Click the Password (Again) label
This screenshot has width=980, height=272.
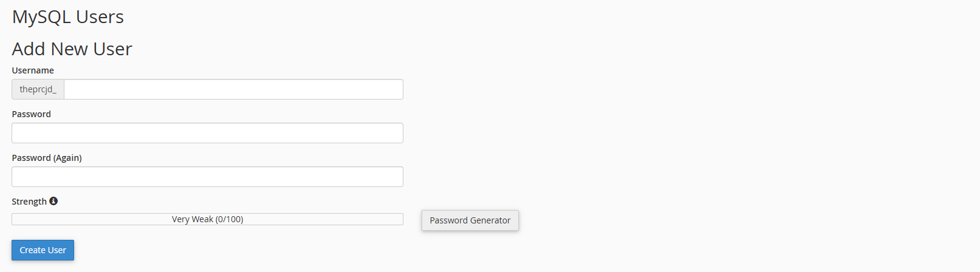click(47, 158)
